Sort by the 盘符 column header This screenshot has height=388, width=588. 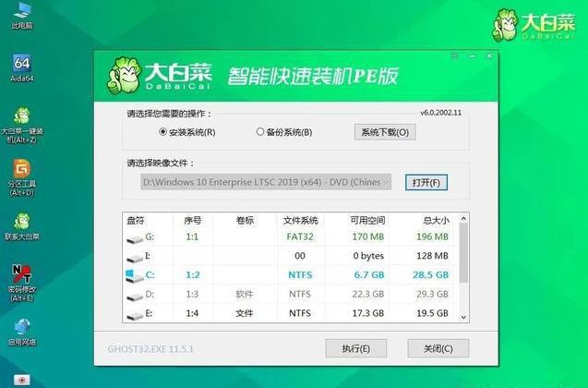tap(135, 221)
